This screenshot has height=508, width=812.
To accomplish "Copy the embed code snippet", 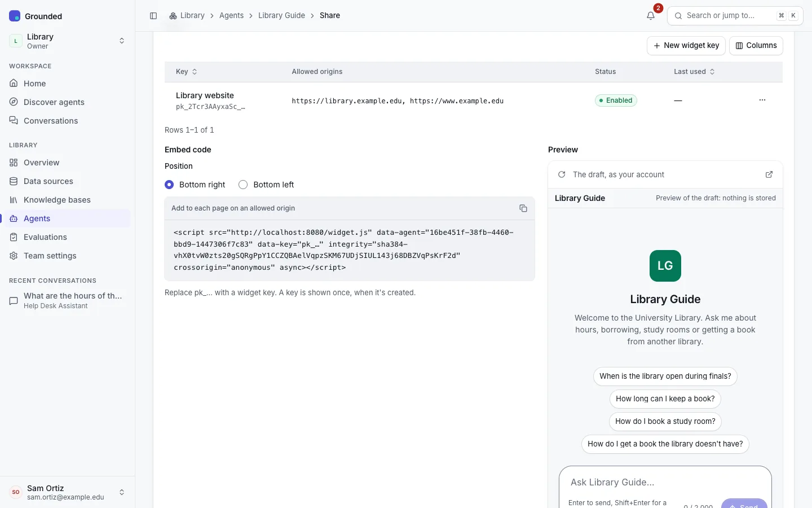I will tap(523, 208).
